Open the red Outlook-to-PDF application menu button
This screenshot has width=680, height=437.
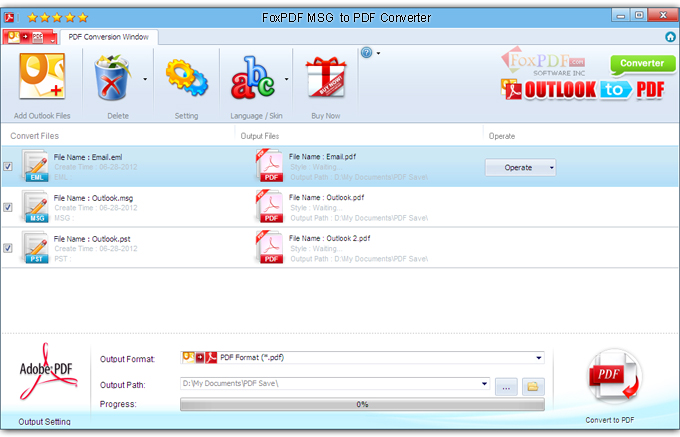click(29, 37)
